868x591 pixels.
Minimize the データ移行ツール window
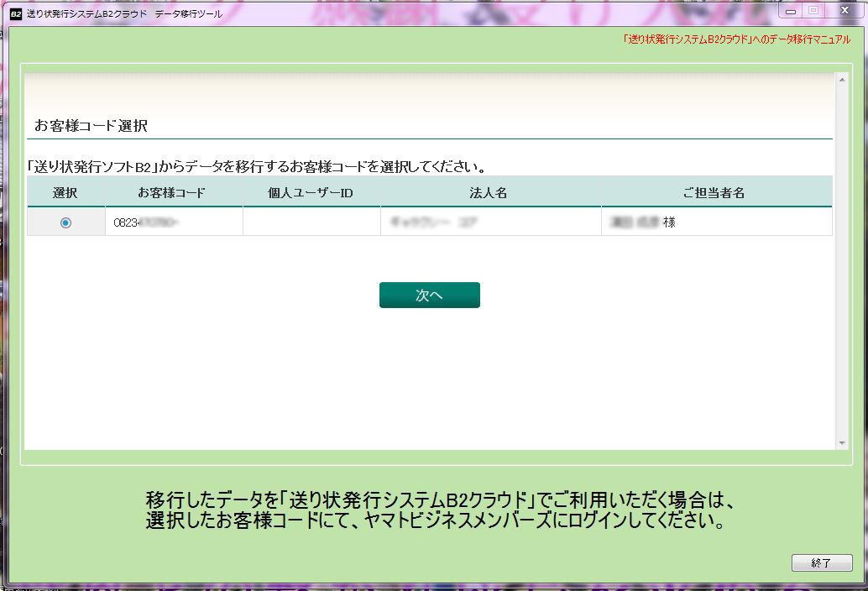click(791, 11)
